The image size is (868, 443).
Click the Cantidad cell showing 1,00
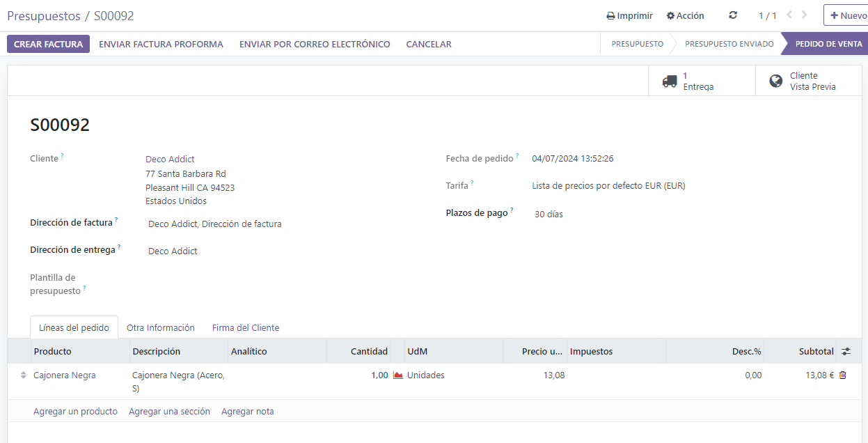[380, 375]
